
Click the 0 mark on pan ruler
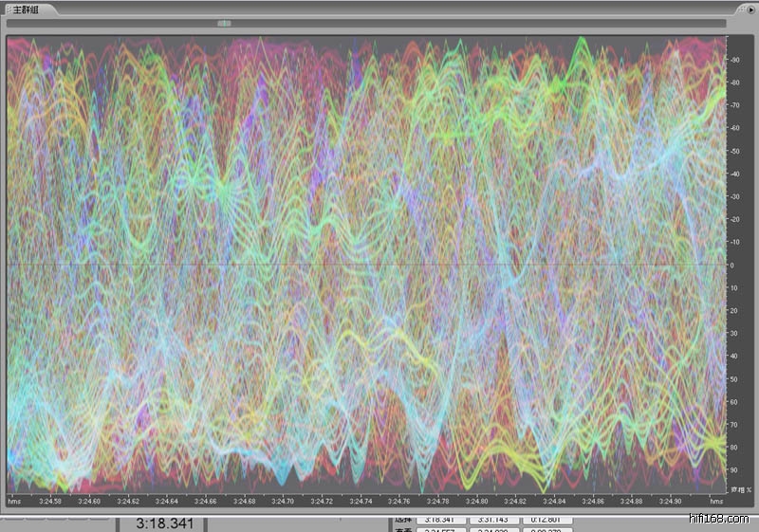coord(734,265)
